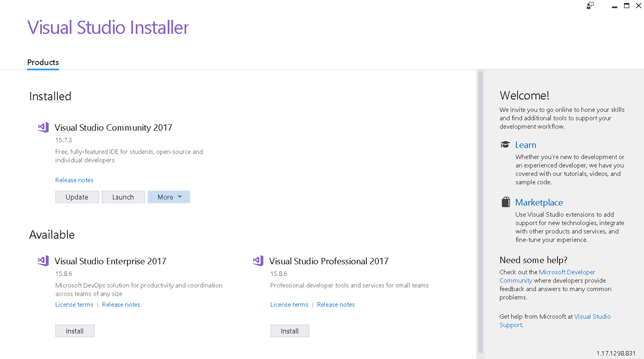644x359 pixels.
Task: Click Visual Studio Enterprise 2017 logo icon
Action: [43, 261]
